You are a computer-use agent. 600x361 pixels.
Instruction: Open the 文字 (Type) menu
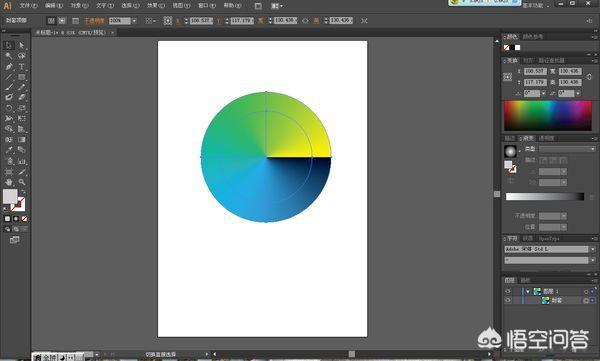pos(105,6)
